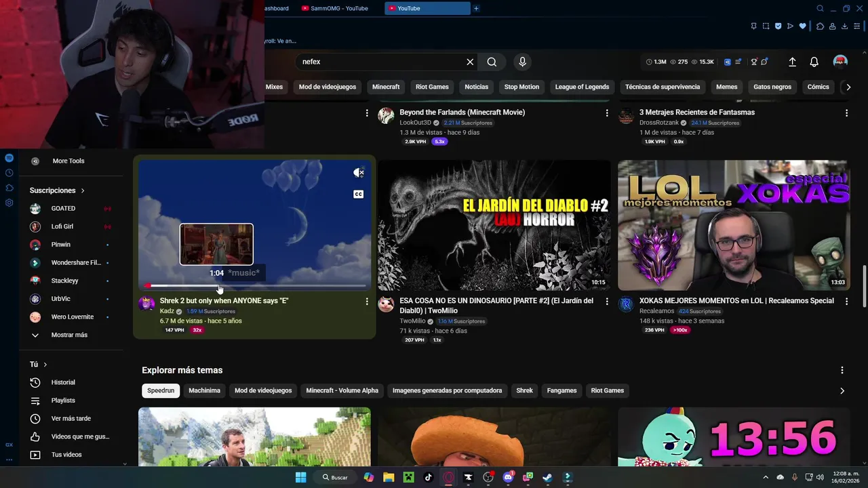Image resolution: width=868 pixels, height=488 pixels.
Task: Open options for ESA COSA NO ES UN DINOSAURIO
Action: [607, 301]
